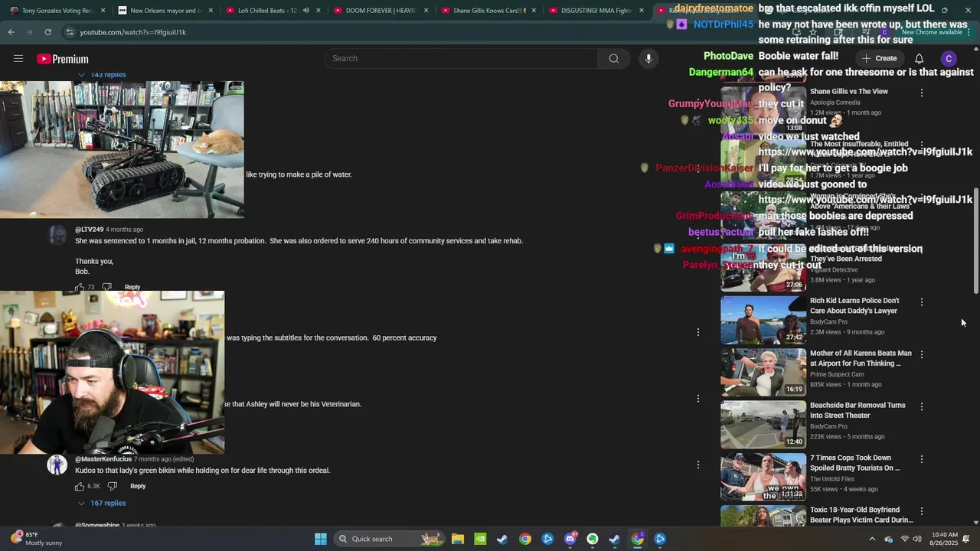Dislike the @MasterKenfucius comment
Viewport: 980px width, 551px height.
(x=113, y=486)
